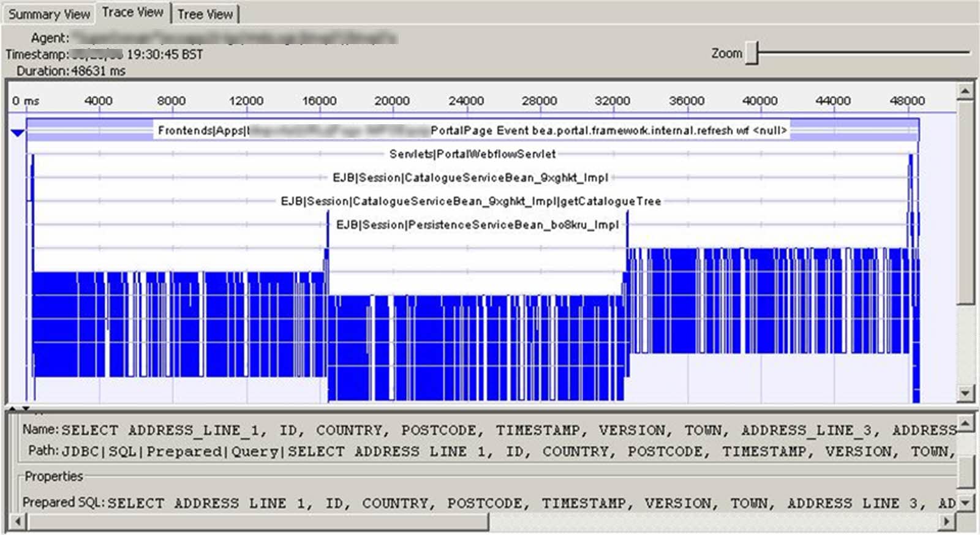This screenshot has width=980, height=535.
Task: Click the trace scroll down arrow
Action: tap(965, 393)
